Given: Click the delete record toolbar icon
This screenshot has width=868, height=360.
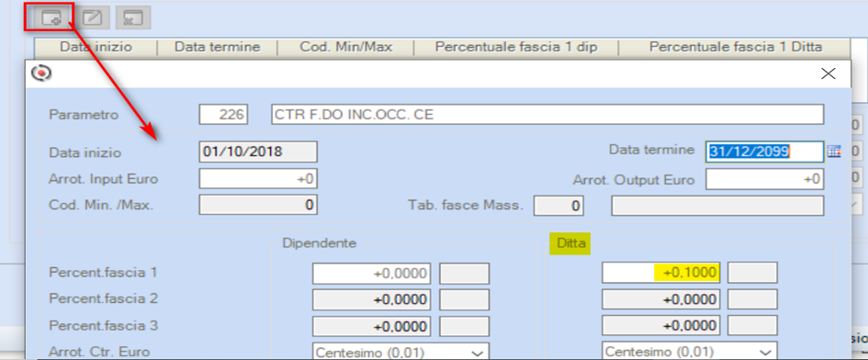Looking at the screenshot, I should pos(133,17).
